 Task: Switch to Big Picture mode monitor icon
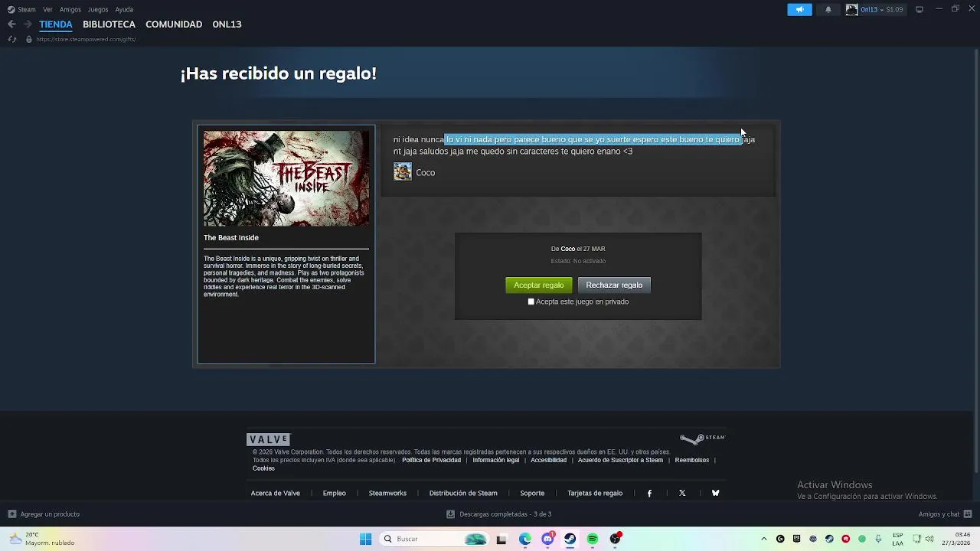(x=919, y=9)
